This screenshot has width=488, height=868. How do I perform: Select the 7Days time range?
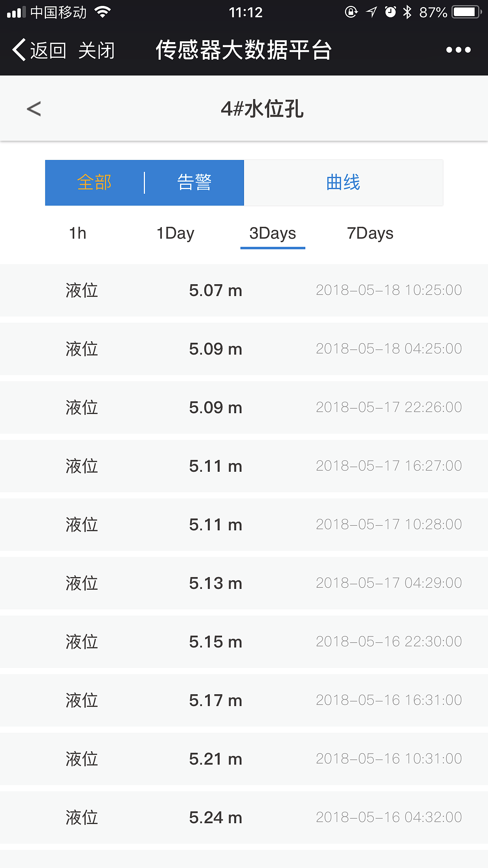click(x=370, y=234)
